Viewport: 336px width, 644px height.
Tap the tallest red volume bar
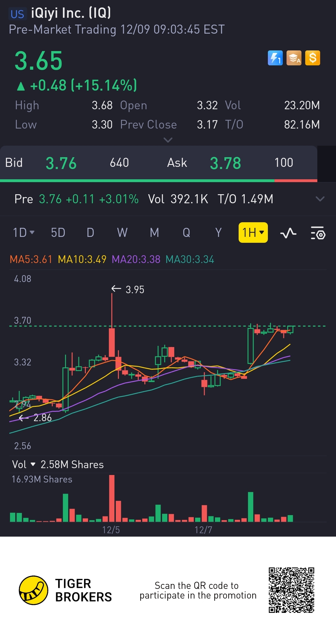[112, 498]
